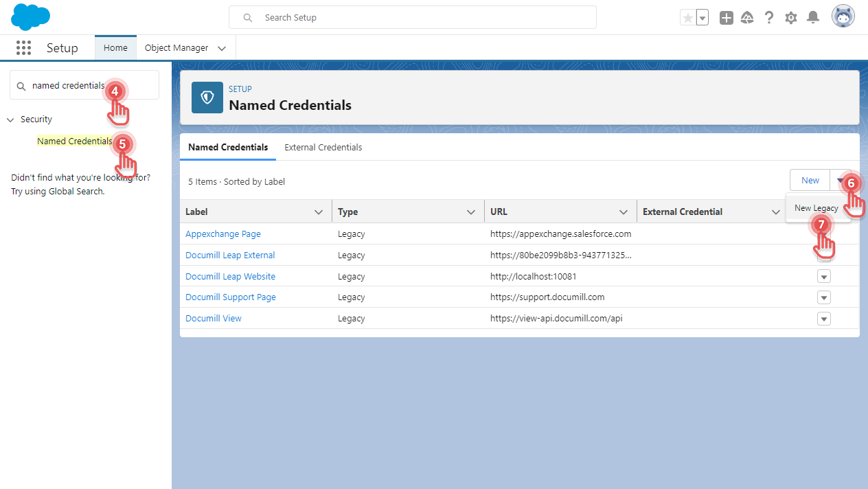Collapse the Security tree section
This screenshot has width=868, height=489.
[10, 120]
